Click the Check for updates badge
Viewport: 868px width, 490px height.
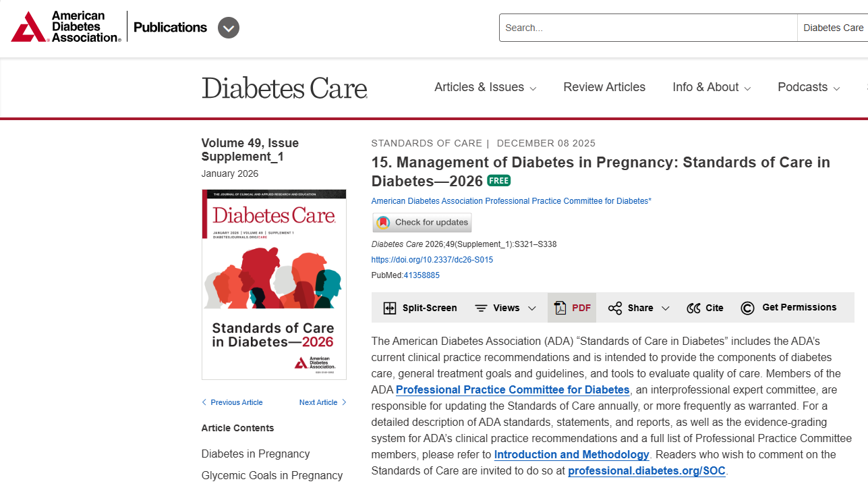coord(422,222)
